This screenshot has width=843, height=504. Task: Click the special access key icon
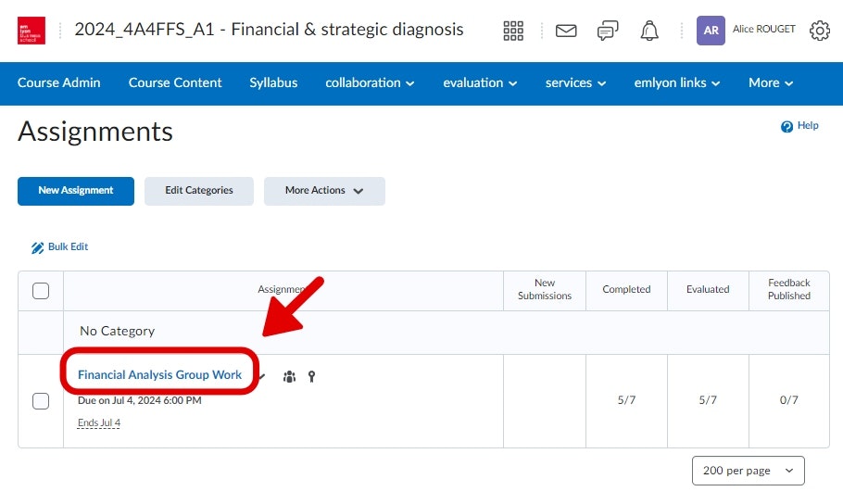(x=311, y=376)
